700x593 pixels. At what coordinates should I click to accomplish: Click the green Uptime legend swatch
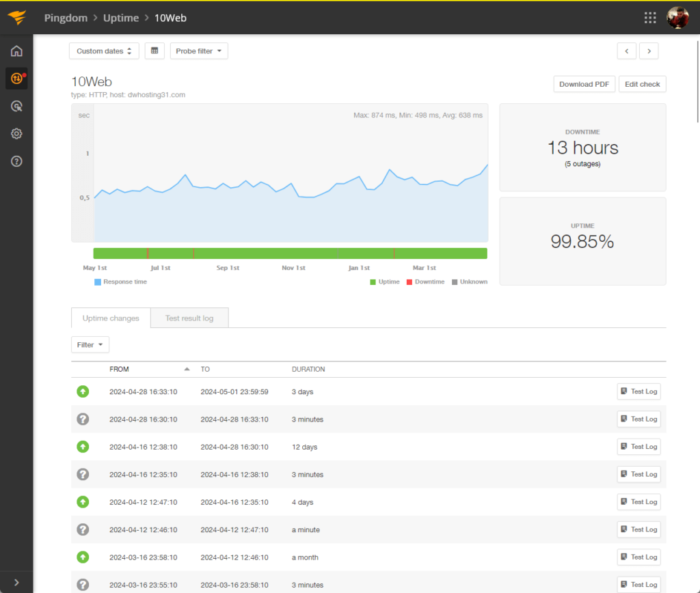click(373, 282)
